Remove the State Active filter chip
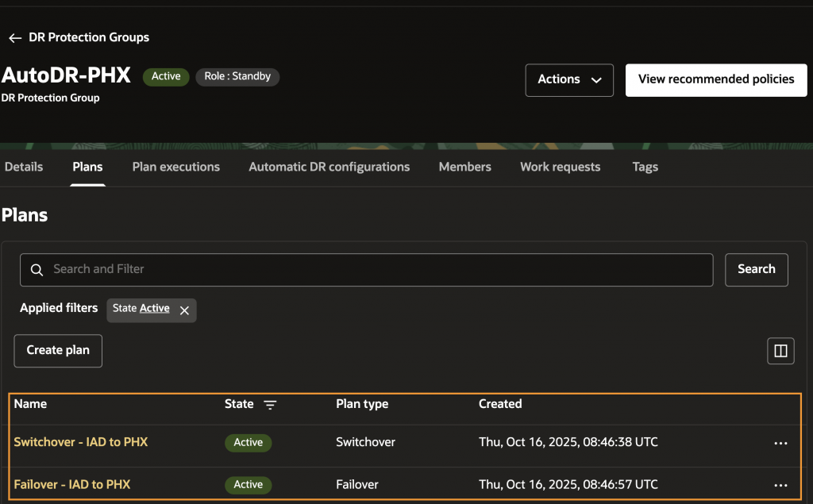 tap(184, 310)
